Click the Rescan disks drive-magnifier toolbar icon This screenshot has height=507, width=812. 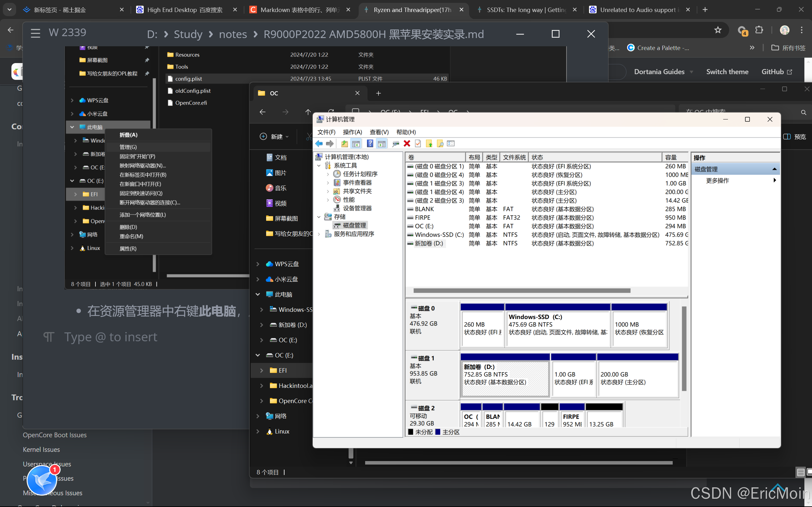pos(396,144)
